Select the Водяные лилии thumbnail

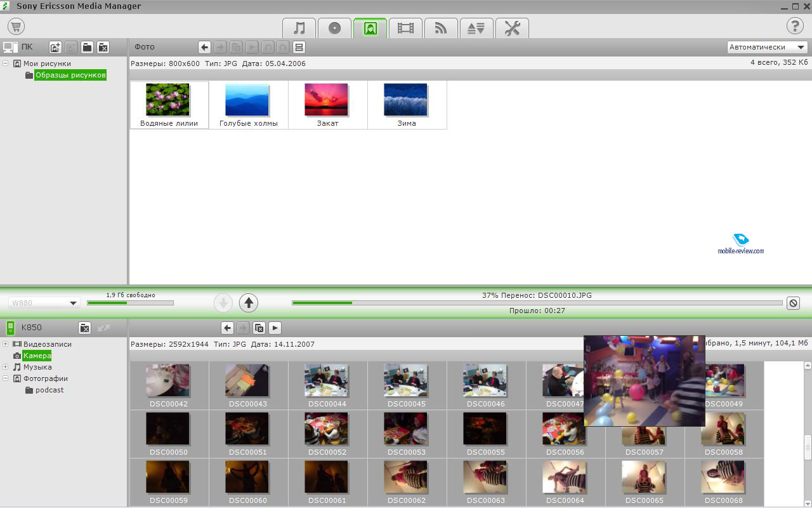pos(169,105)
